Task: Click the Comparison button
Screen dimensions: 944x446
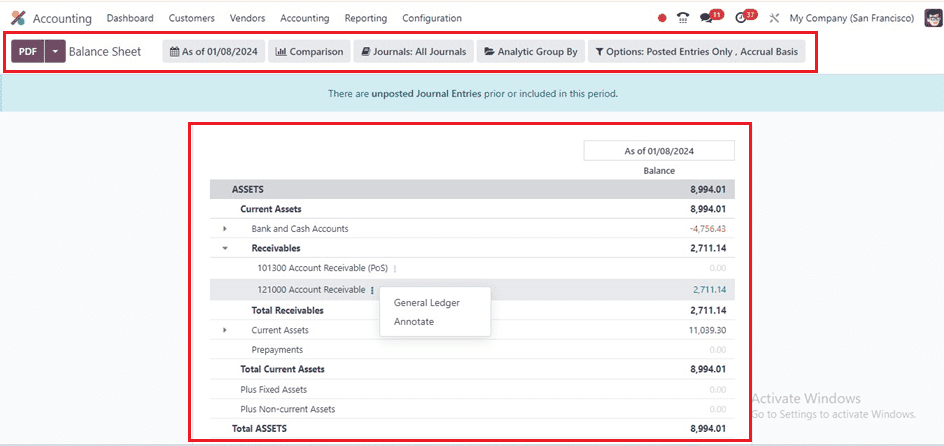Action: 309,52
